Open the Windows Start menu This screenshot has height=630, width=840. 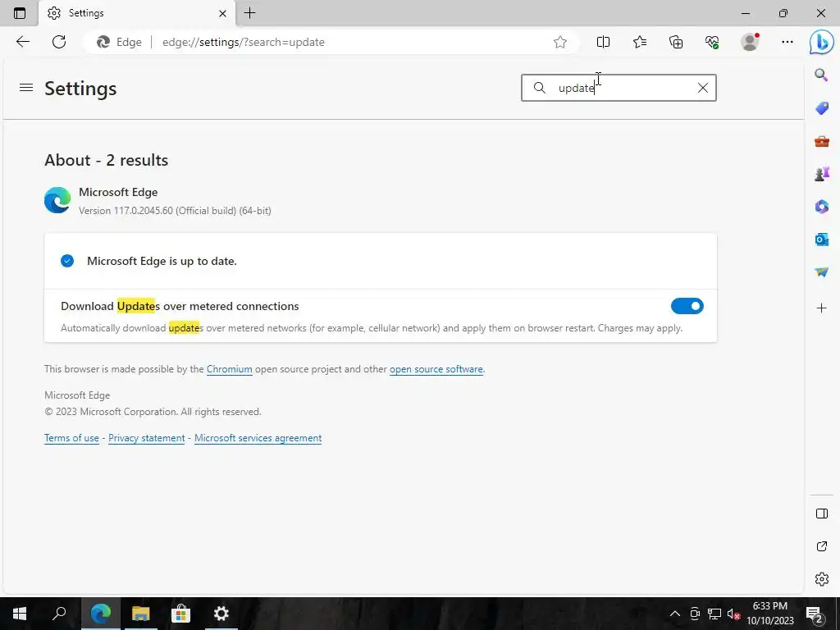click(20, 614)
